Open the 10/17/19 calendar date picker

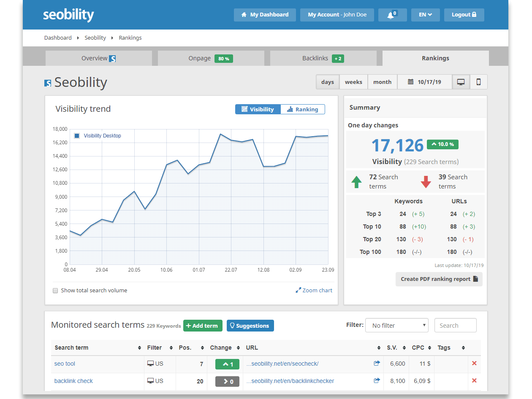(424, 82)
